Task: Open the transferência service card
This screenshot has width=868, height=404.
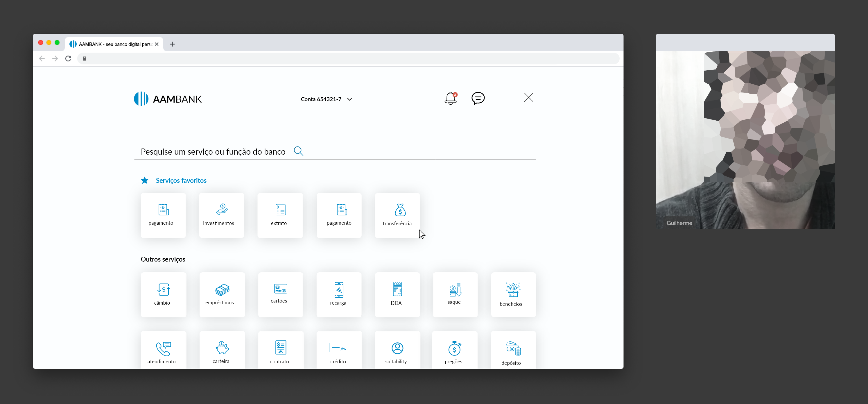Action: click(x=397, y=215)
